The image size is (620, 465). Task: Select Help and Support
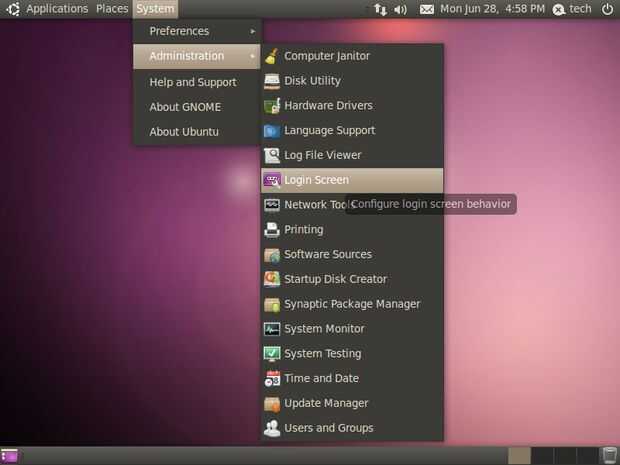coord(197,82)
